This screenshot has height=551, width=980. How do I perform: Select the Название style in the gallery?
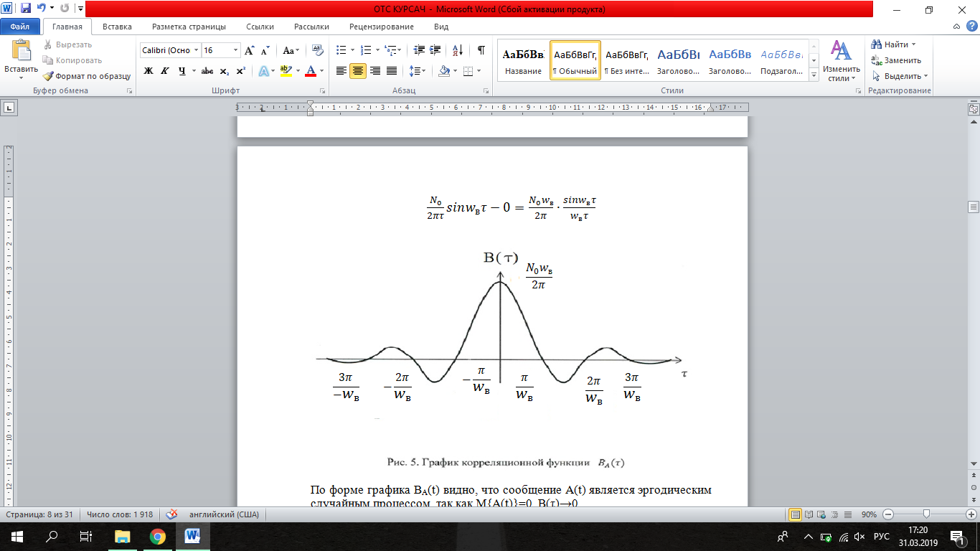pos(523,60)
